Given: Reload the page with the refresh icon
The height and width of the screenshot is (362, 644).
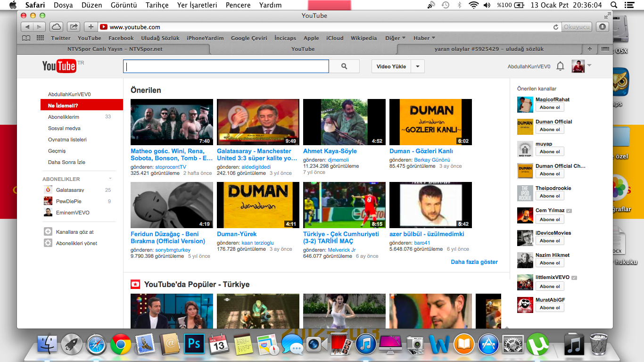Looking at the screenshot, I should (556, 27).
